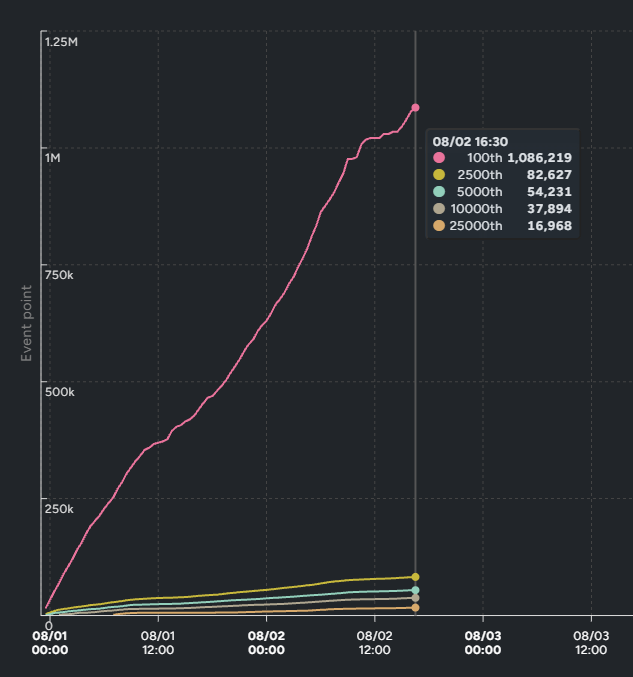
Task: Click the value 1,086,219 in tooltip
Action: (539, 158)
